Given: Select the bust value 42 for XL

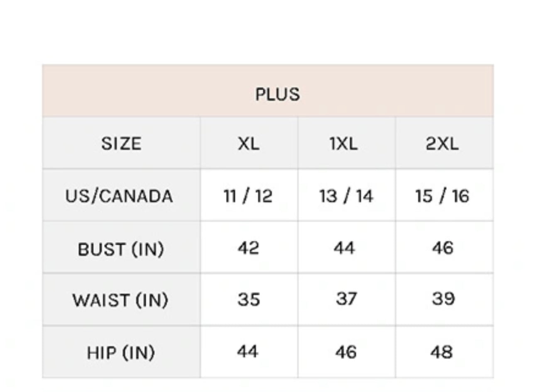Looking at the screenshot, I should click(248, 248).
